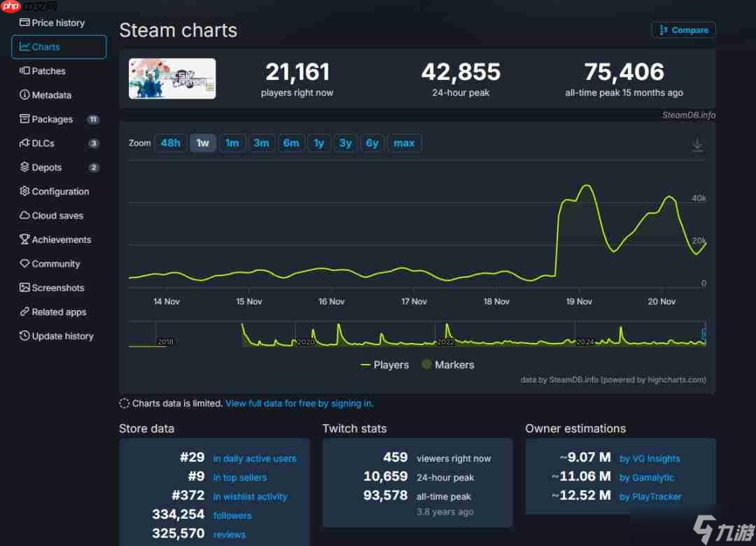Click the Price history sidebar icon
The height and width of the screenshot is (546, 756).
click(24, 22)
